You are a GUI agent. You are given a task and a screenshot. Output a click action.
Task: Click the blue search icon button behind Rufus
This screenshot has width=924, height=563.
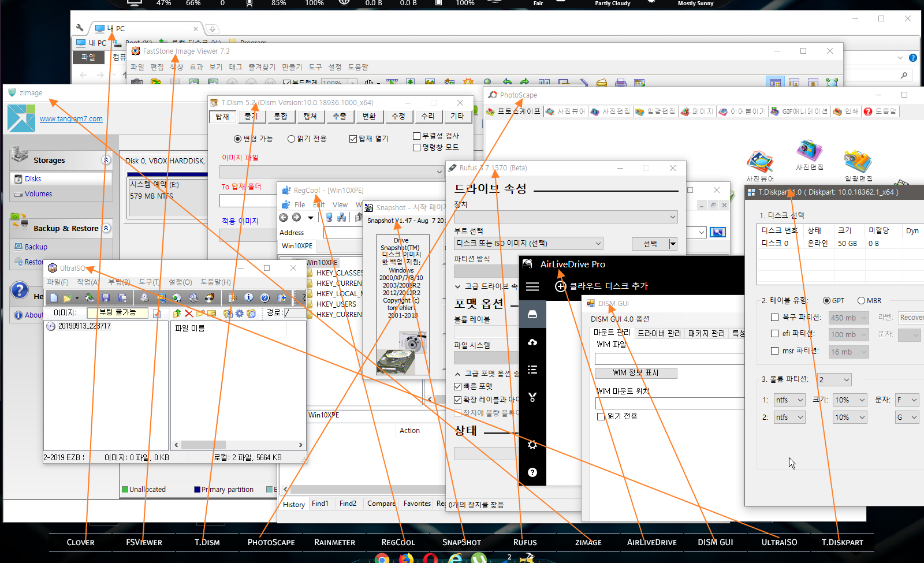click(x=717, y=232)
